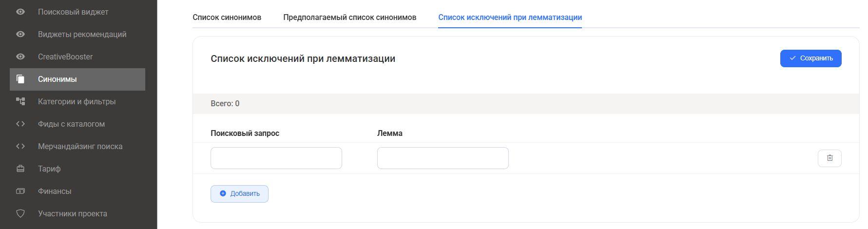This screenshot has height=229, width=868.
Task: Click the eye icon beside CreativeBooster
Action: 20,57
